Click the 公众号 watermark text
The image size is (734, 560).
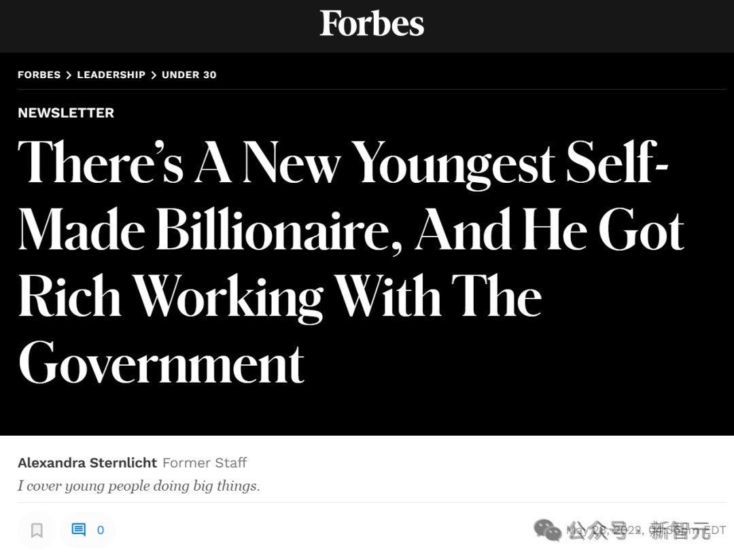pos(597,531)
